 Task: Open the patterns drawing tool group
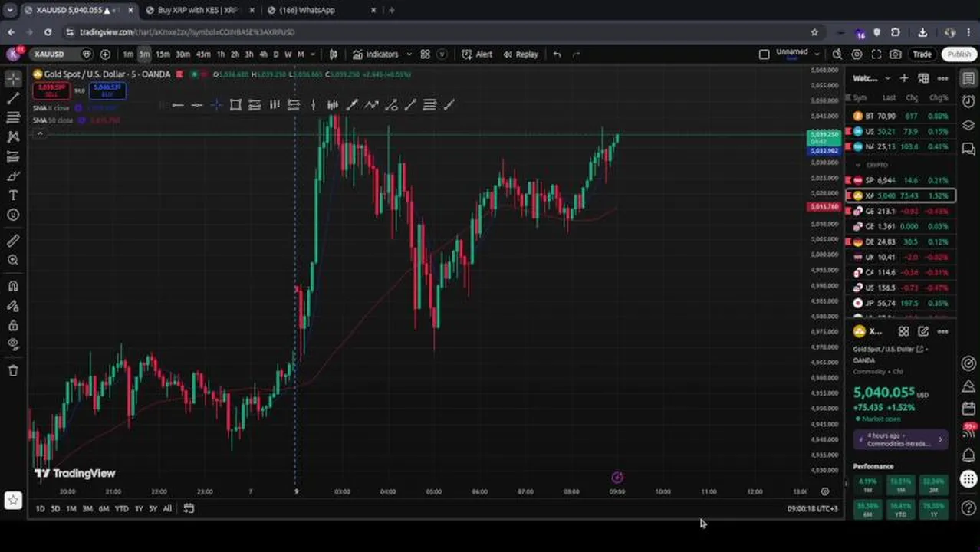coord(13,136)
